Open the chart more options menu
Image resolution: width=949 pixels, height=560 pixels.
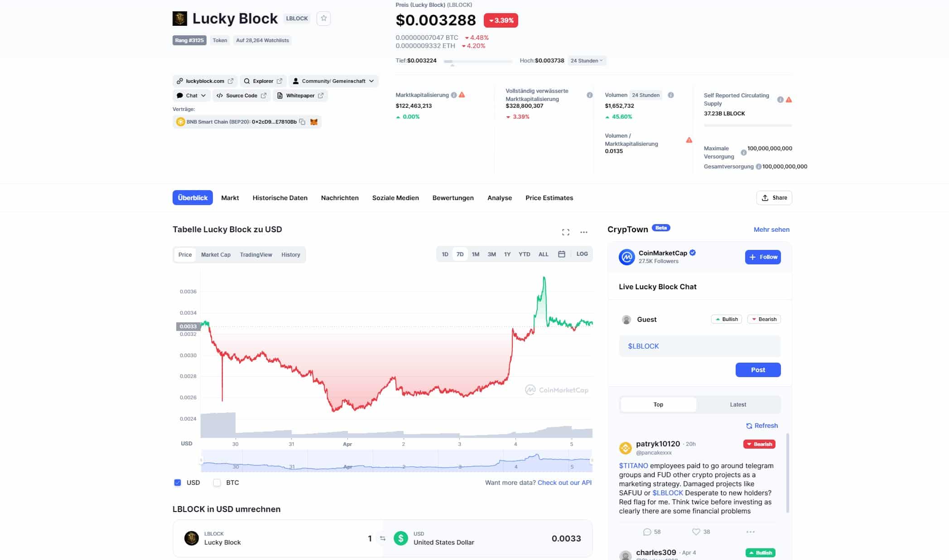pos(584,232)
